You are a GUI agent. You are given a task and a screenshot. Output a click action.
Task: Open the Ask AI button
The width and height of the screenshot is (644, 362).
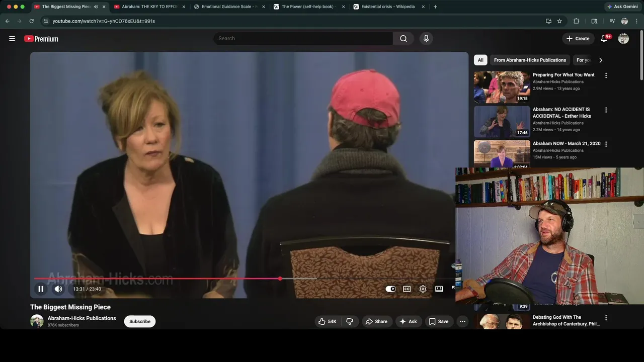click(409, 322)
